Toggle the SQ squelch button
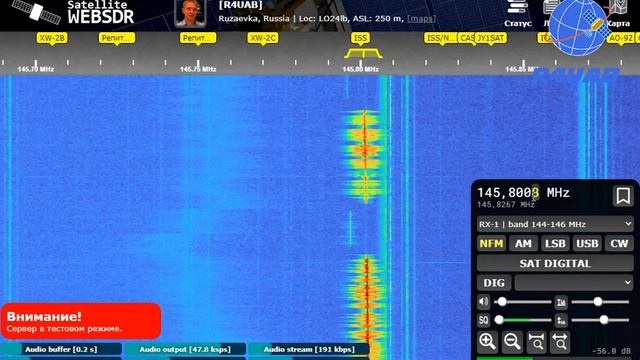Image resolution: width=640 pixels, height=360 pixels. tap(484, 320)
